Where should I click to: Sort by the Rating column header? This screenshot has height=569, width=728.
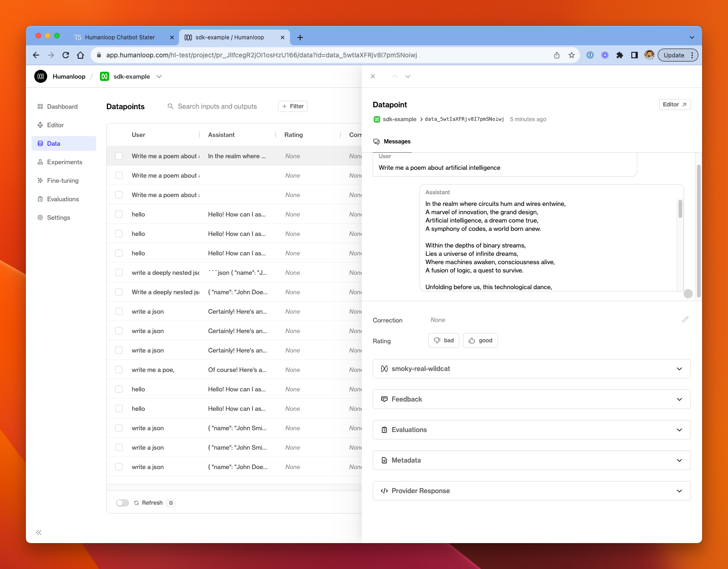point(294,135)
